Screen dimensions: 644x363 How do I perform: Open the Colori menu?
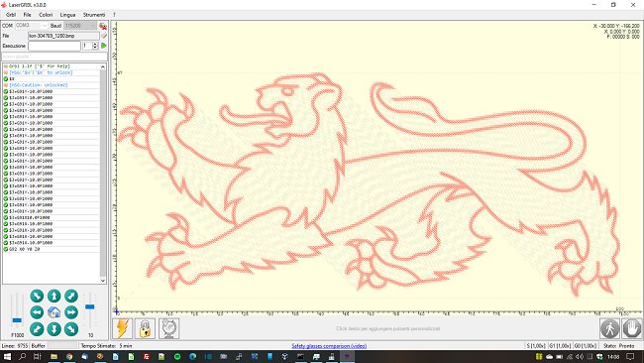[46, 15]
